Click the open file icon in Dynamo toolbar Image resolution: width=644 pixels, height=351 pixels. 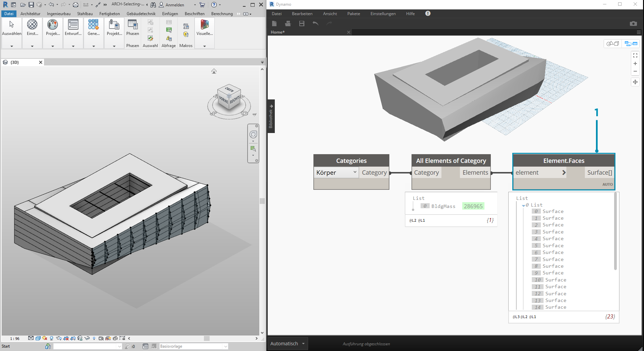(288, 24)
